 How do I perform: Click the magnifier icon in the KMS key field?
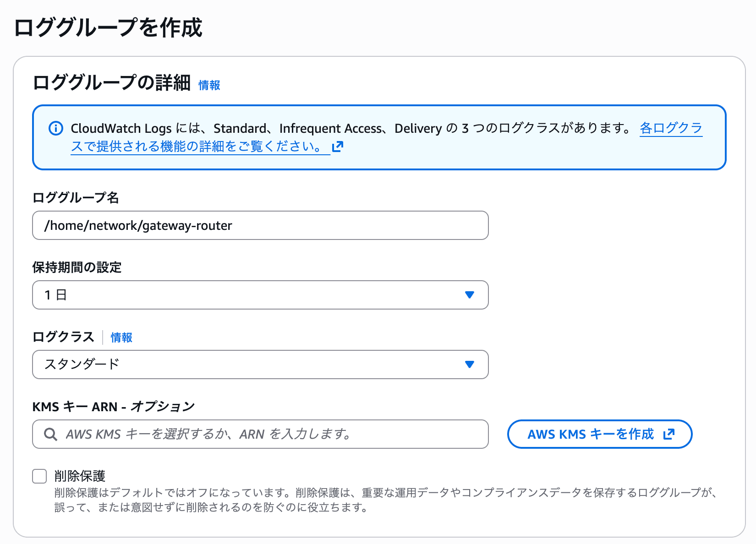50,434
